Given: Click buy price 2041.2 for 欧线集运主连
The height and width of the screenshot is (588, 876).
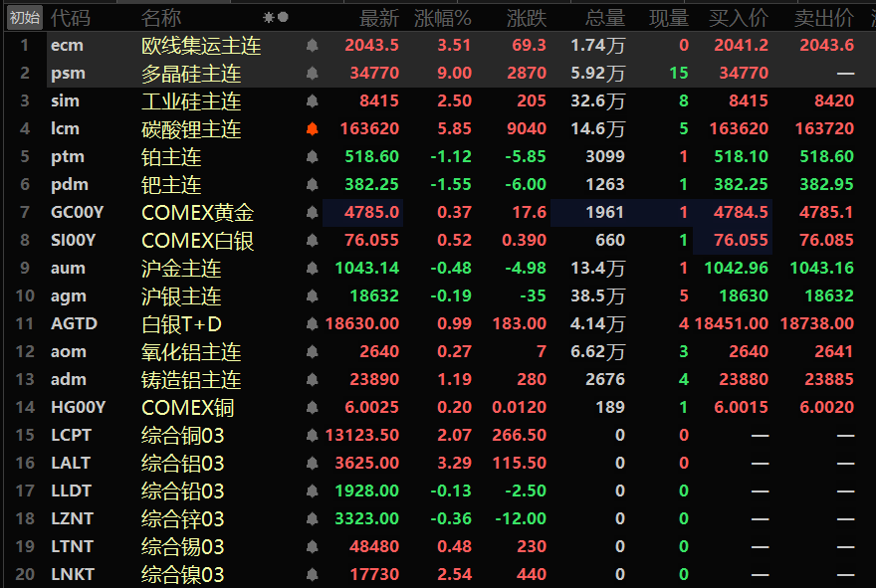Looking at the screenshot, I should (x=742, y=45).
